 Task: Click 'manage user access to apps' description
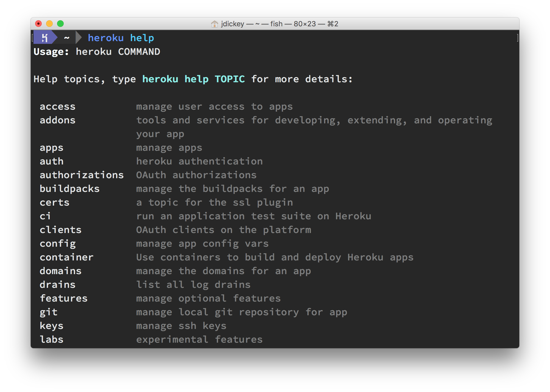click(214, 107)
